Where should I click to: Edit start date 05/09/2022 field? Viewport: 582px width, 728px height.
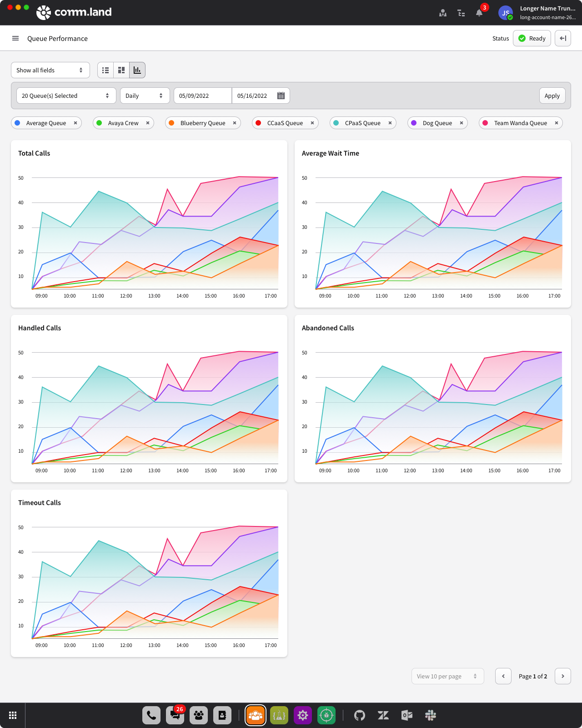click(203, 96)
